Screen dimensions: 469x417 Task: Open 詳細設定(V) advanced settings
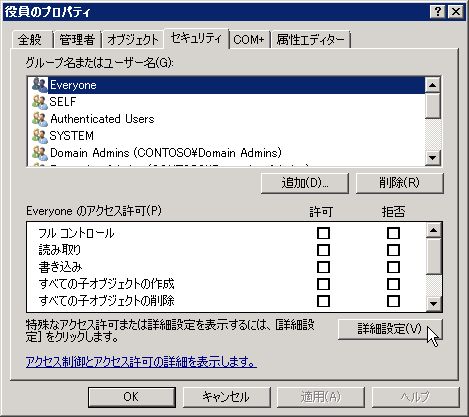[390, 329]
